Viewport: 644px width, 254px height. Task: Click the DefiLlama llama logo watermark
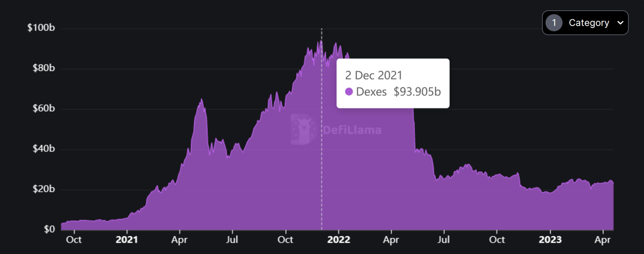coord(303,129)
